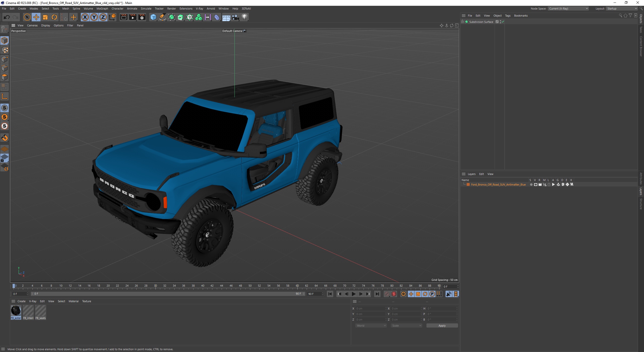Open viewport Cameras menu
This screenshot has height=352, width=644.
32,25
